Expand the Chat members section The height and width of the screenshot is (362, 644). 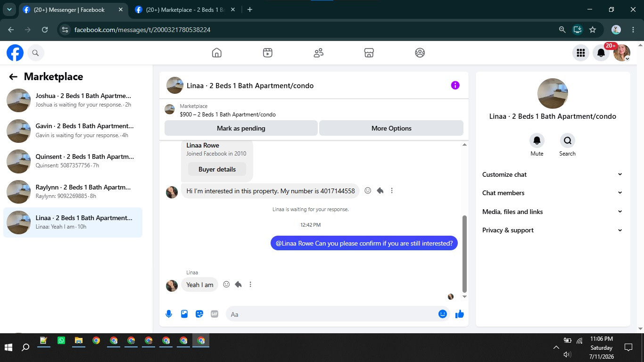pos(553,193)
